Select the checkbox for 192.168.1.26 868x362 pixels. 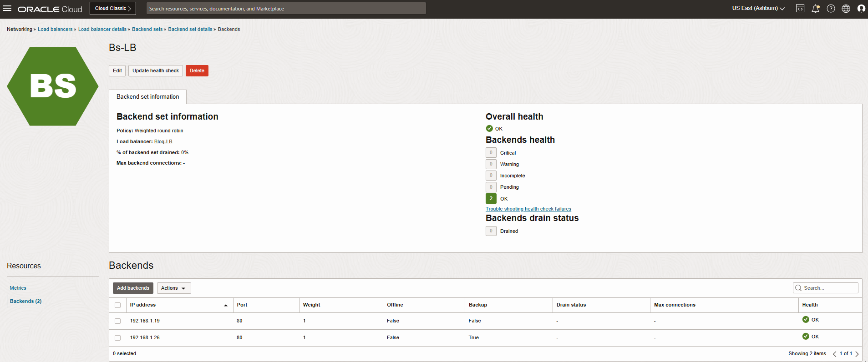click(118, 338)
